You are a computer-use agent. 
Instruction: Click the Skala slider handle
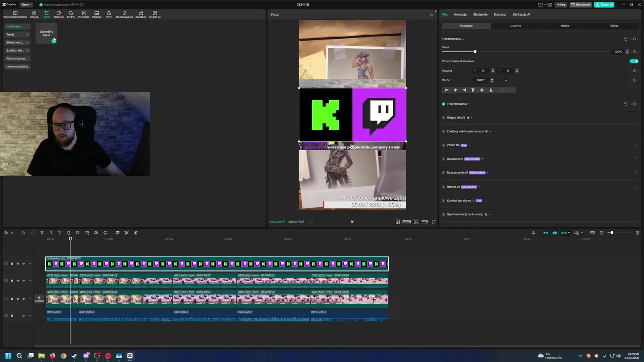coord(475,52)
